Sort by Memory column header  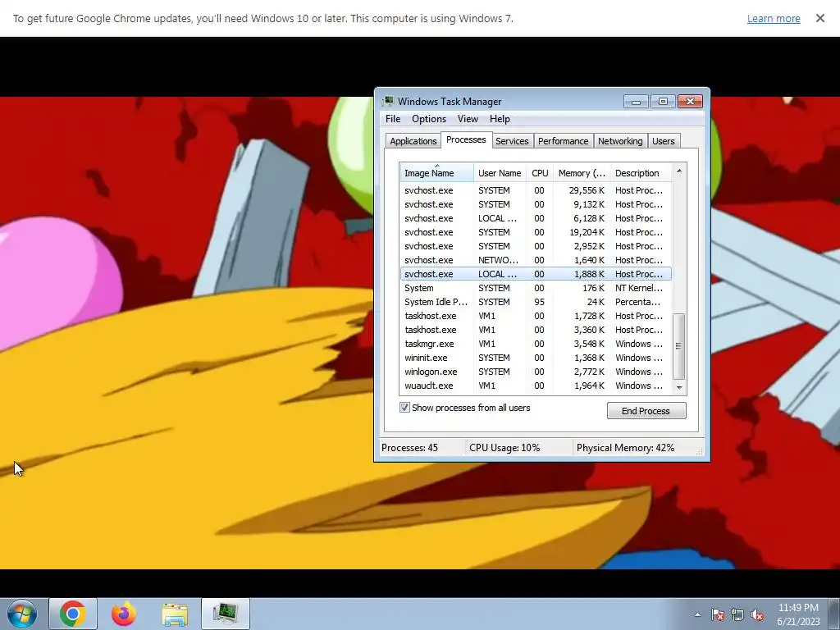coord(582,173)
